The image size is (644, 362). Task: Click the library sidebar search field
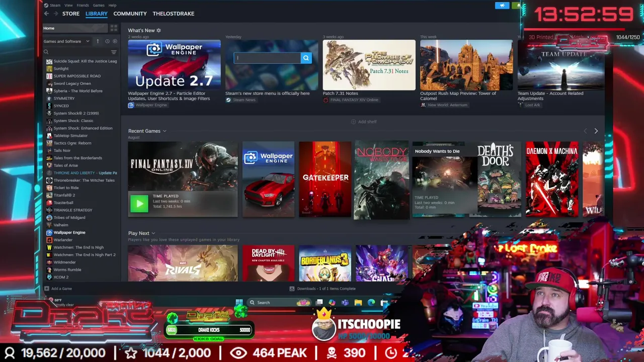click(75, 52)
